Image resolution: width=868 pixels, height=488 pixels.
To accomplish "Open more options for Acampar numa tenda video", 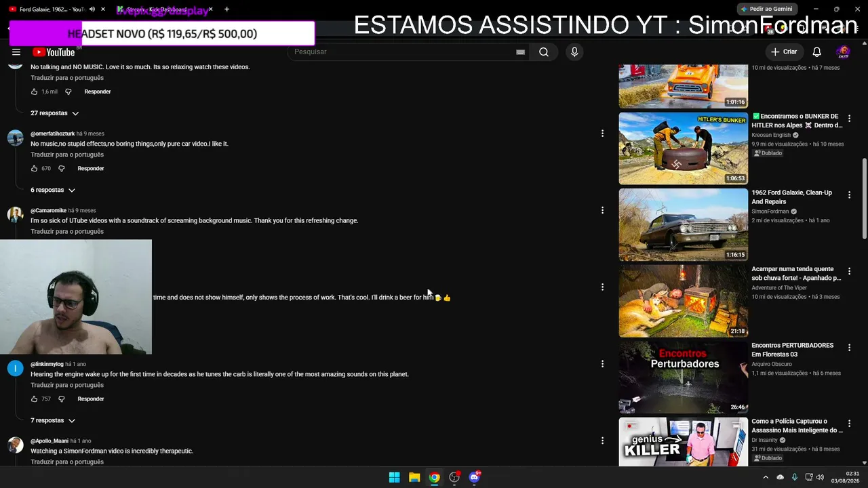I will click(849, 271).
